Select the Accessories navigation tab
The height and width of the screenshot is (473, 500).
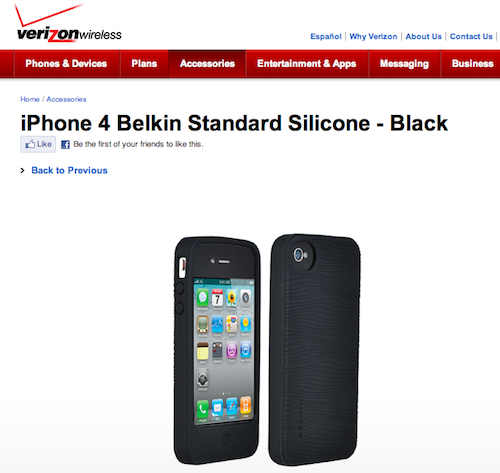point(207,64)
